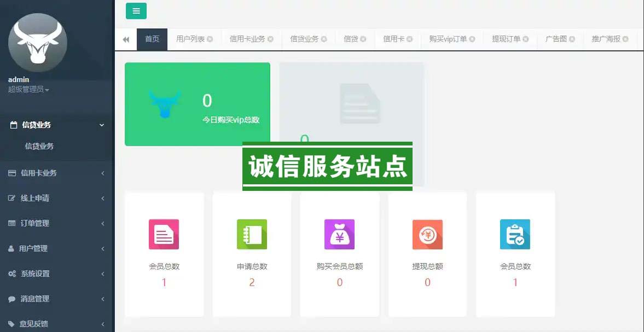The image size is (644, 332).
Task: Click the blue clipboard checkmark icon
Action: coord(515,234)
